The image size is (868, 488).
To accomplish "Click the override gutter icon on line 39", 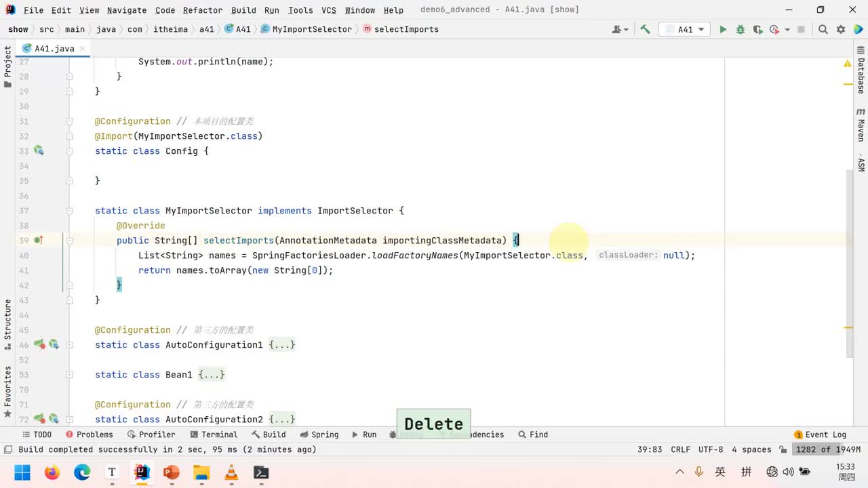I will (x=39, y=240).
